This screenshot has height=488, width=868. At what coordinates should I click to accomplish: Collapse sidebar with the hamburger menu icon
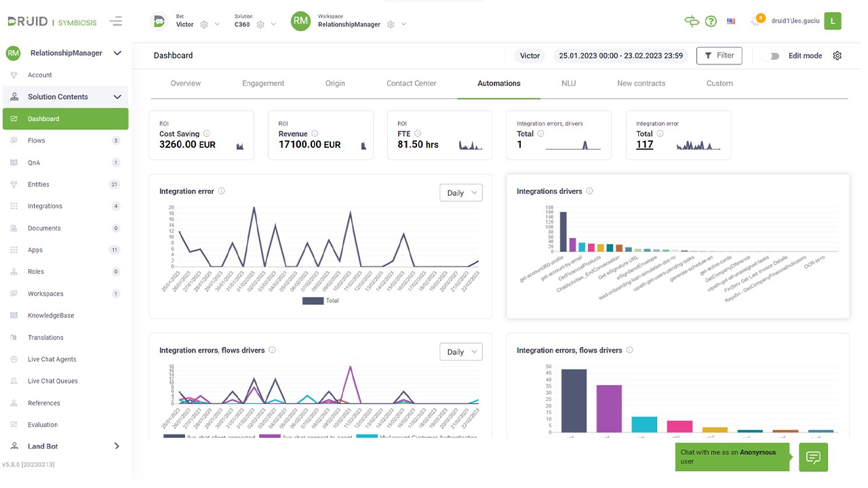tap(116, 21)
